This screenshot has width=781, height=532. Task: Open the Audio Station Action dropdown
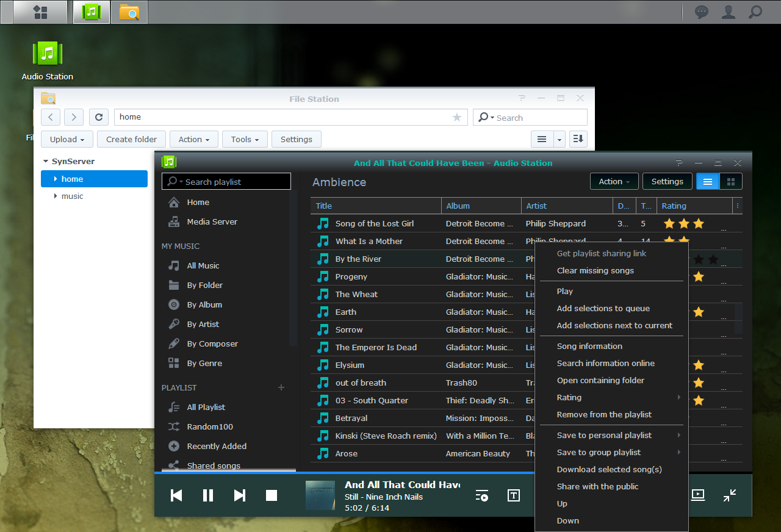click(614, 181)
